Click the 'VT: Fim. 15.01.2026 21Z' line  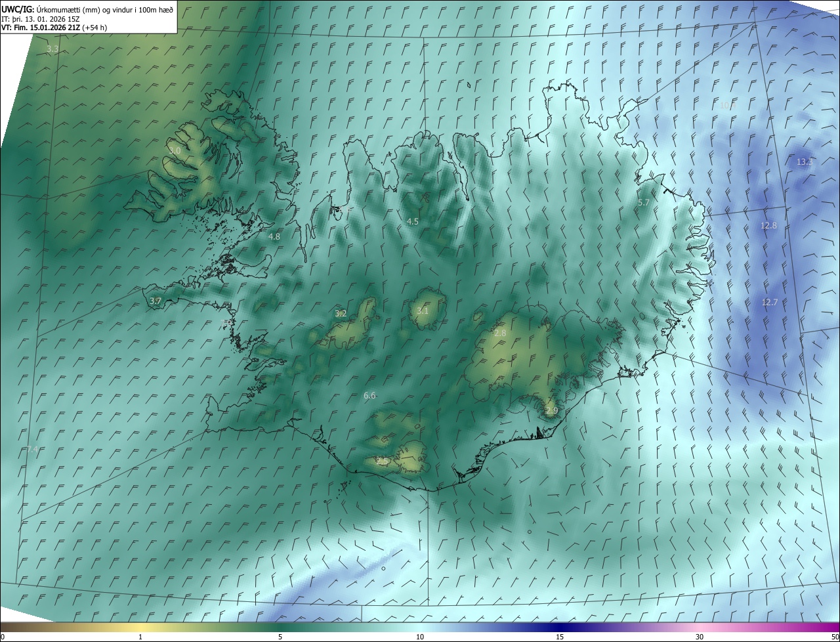click(54, 28)
